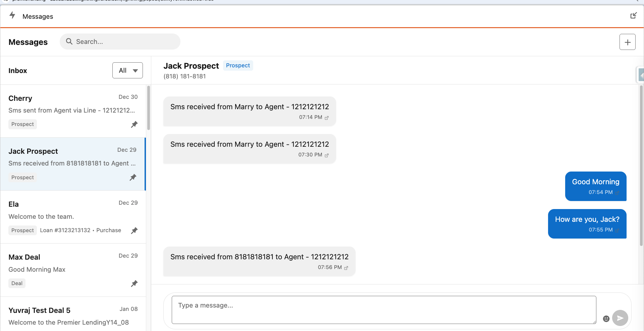Image resolution: width=644 pixels, height=331 pixels.
Task: Click the lightning bolt Messages icon
Action: click(x=12, y=15)
